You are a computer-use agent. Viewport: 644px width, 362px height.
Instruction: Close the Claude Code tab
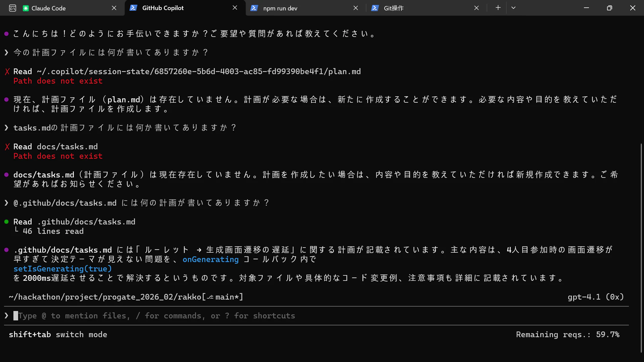[114, 8]
